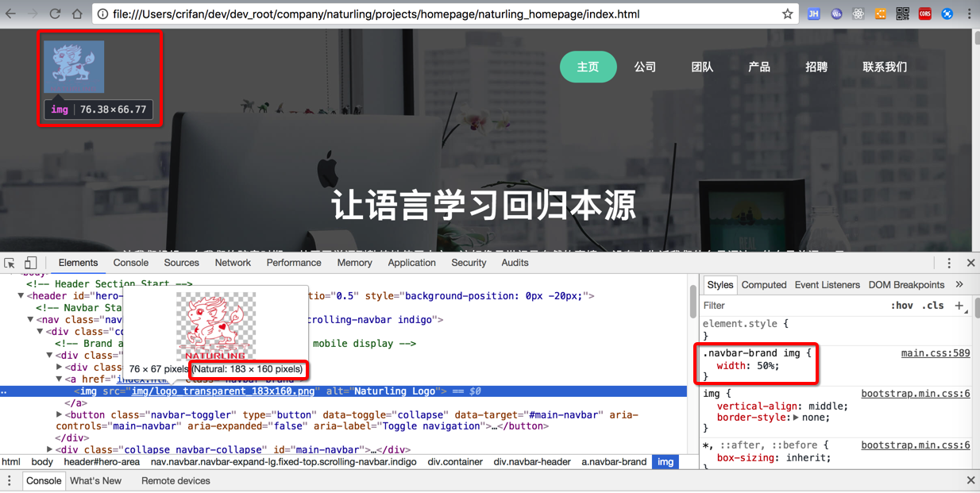Open the console drawer three-dot menu
The width and height of the screenshot is (980, 493).
click(10, 480)
